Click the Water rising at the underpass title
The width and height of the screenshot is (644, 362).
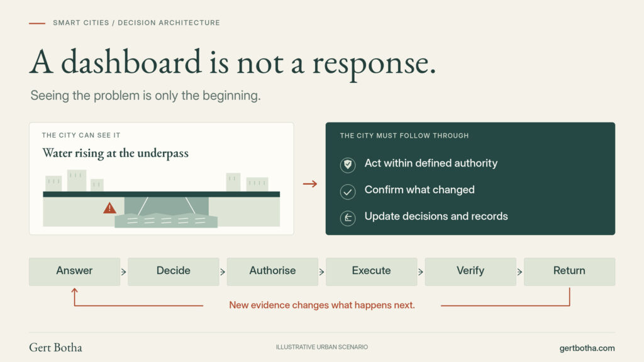pyautogui.click(x=116, y=153)
